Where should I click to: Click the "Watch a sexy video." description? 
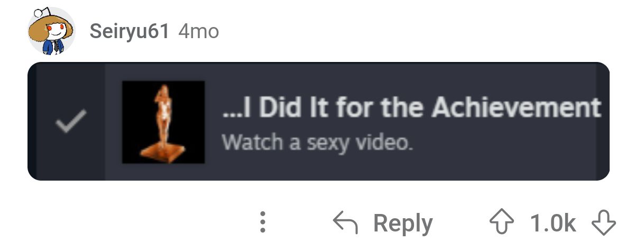(x=317, y=142)
